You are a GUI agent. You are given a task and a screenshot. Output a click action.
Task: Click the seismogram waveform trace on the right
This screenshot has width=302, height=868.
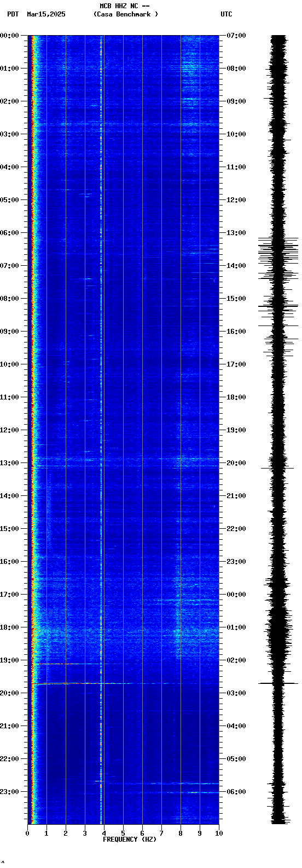pos(279,430)
